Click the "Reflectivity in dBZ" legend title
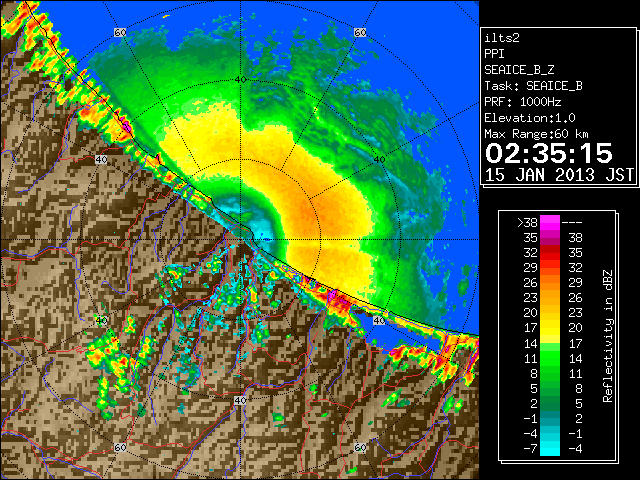This screenshot has height=480, width=640. pos(608,336)
